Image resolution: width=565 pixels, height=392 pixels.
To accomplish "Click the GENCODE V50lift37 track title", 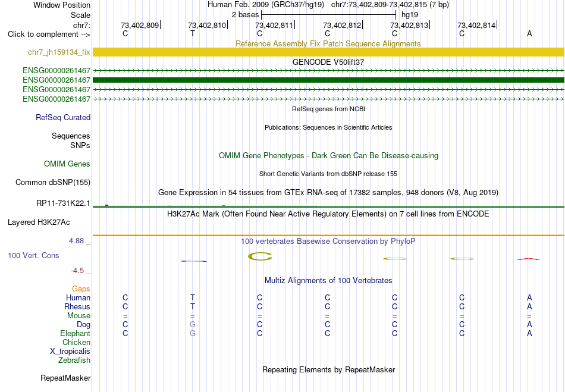I will (x=328, y=62).
